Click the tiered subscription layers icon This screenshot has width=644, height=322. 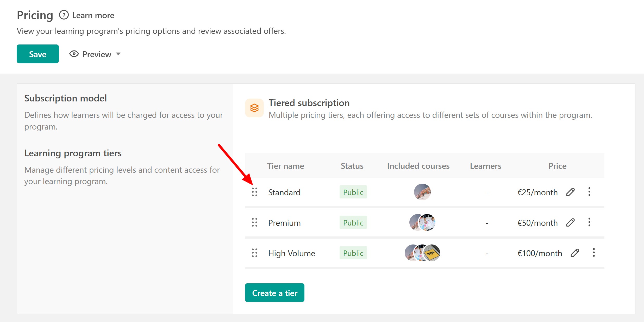pos(254,108)
